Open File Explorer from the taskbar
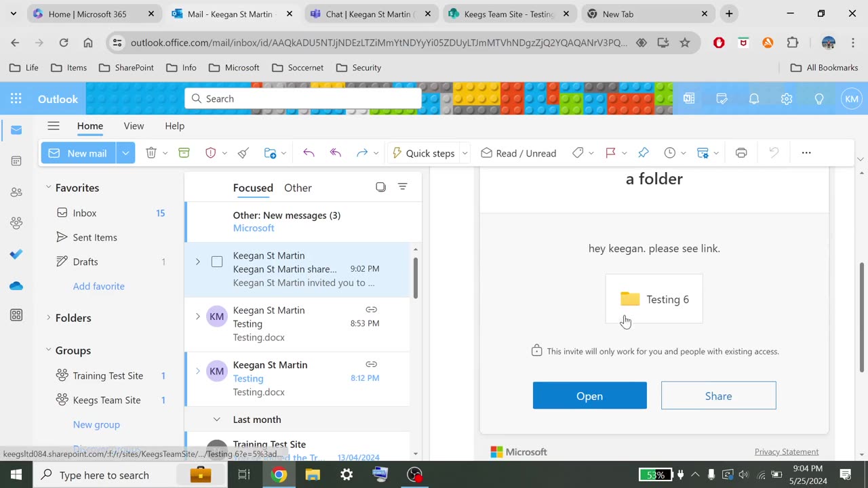Screen dimensions: 868x488 pyautogui.click(x=313, y=474)
